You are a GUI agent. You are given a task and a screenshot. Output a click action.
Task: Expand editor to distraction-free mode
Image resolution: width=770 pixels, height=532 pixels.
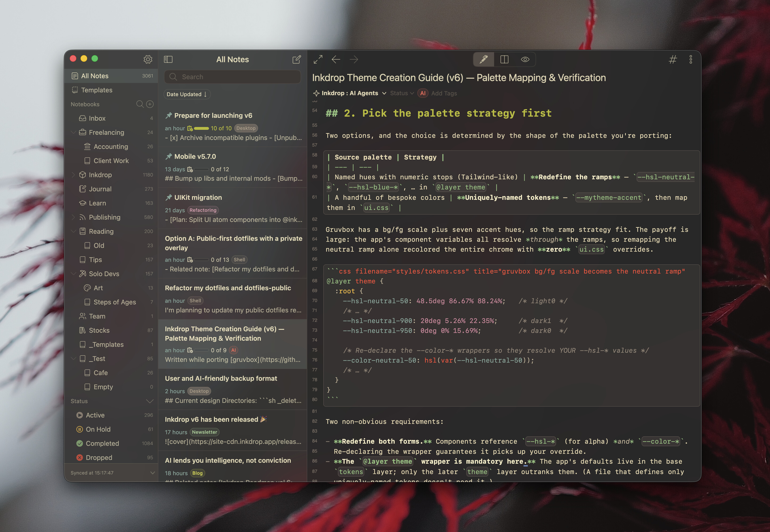[x=318, y=59]
